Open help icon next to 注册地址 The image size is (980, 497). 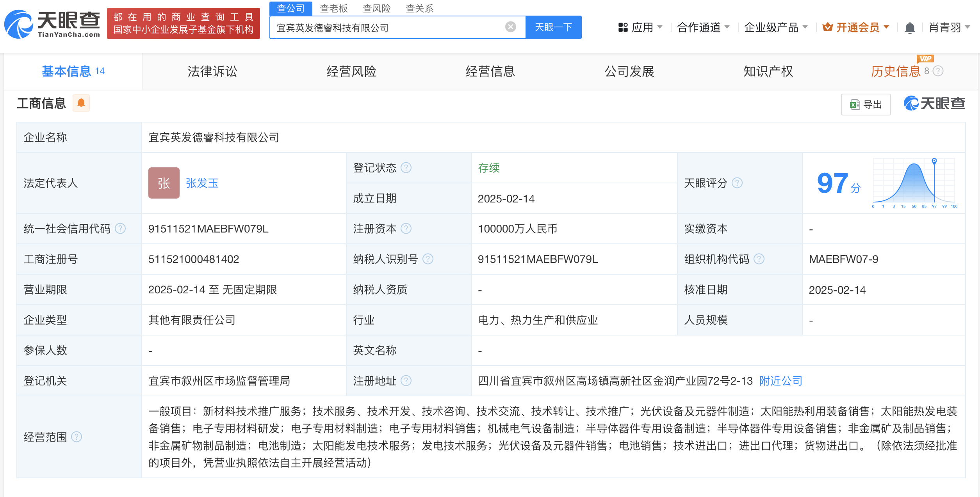(x=406, y=381)
